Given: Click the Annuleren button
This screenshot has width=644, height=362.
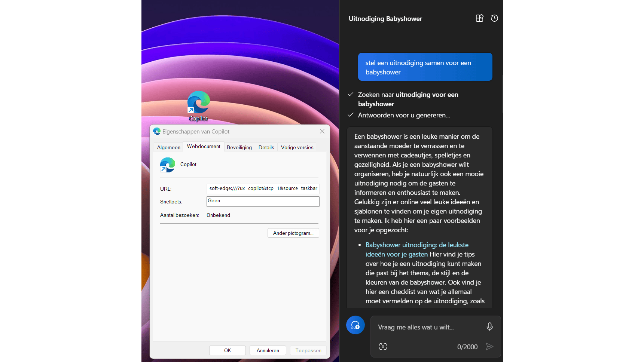Looking at the screenshot, I should [x=268, y=350].
